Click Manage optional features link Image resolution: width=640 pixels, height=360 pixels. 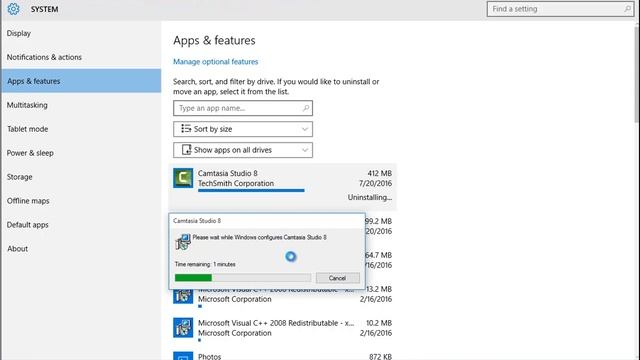[216, 62]
